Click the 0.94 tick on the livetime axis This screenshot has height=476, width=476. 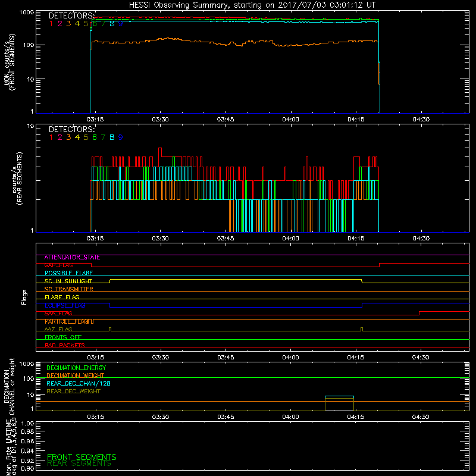pos(27,451)
